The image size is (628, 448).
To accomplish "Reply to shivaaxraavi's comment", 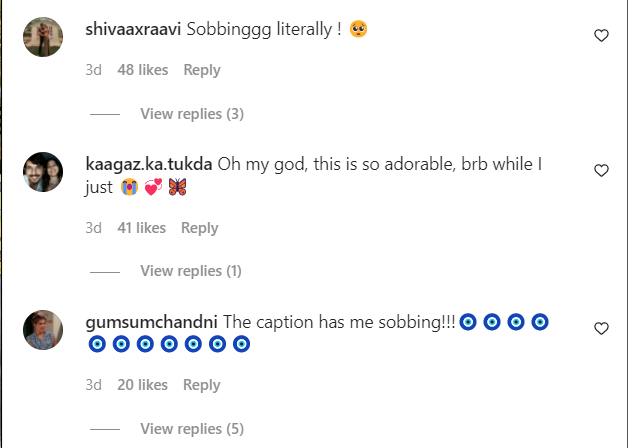I will pos(202,70).
